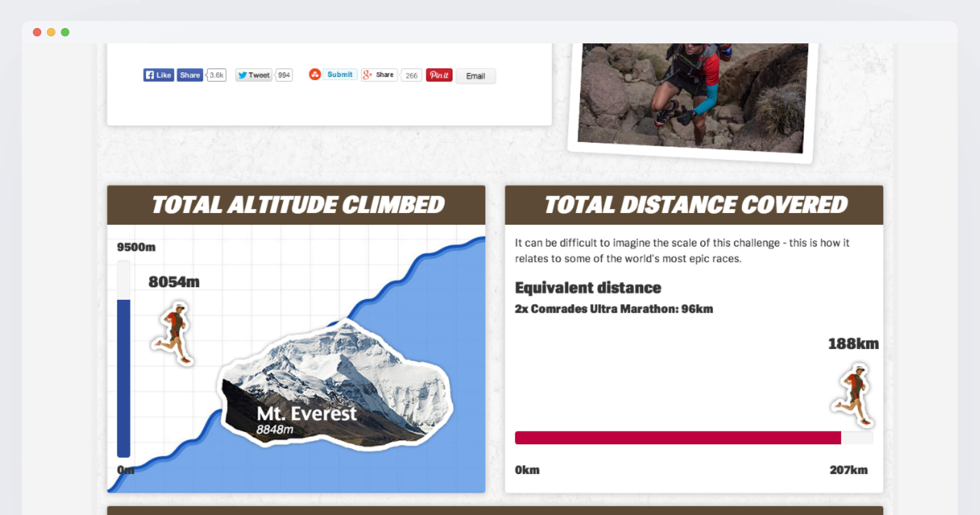980x515 pixels.
Task: Click the 207km distance label
Action: (x=848, y=470)
